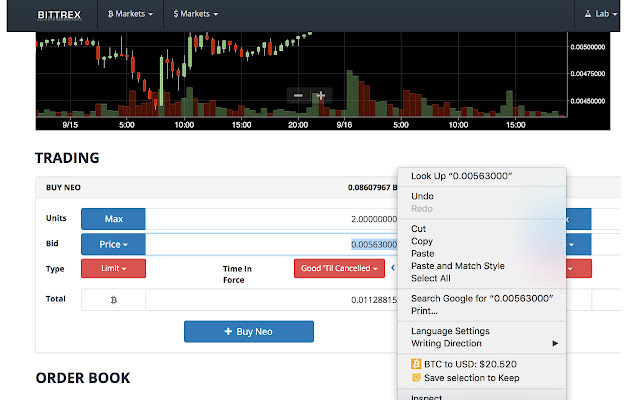Click the 9/16 date label on chart
640x400 pixels.
[344, 125]
